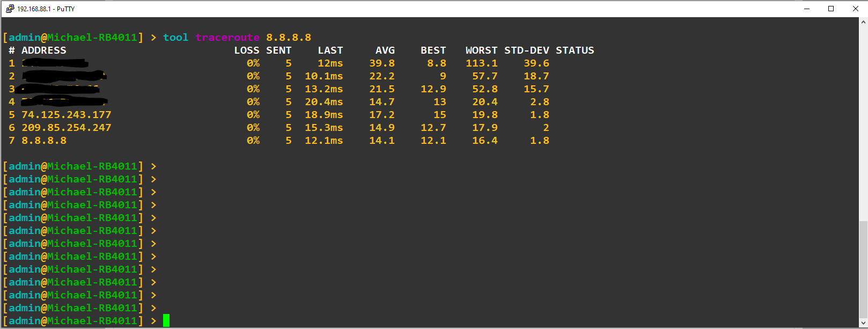Click hop 7 address 8.8.8.8
Screen dimensions: 868x329
[x=44, y=141]
